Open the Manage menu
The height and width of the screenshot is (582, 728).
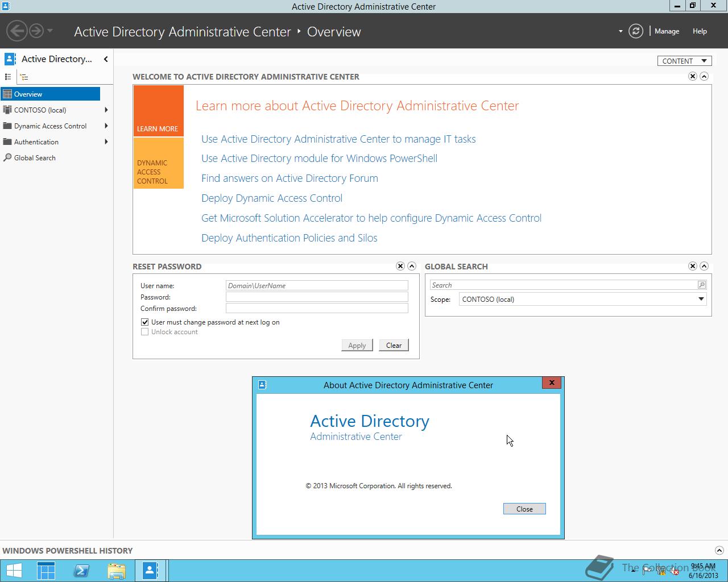(667, 31)
